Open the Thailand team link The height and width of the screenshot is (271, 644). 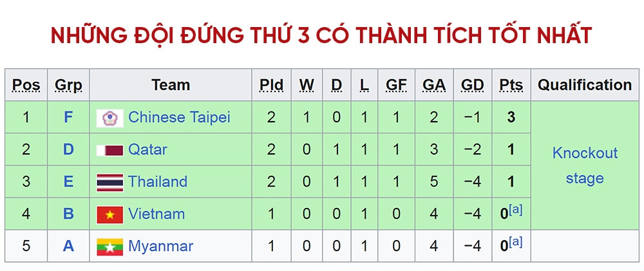[158, 182]
